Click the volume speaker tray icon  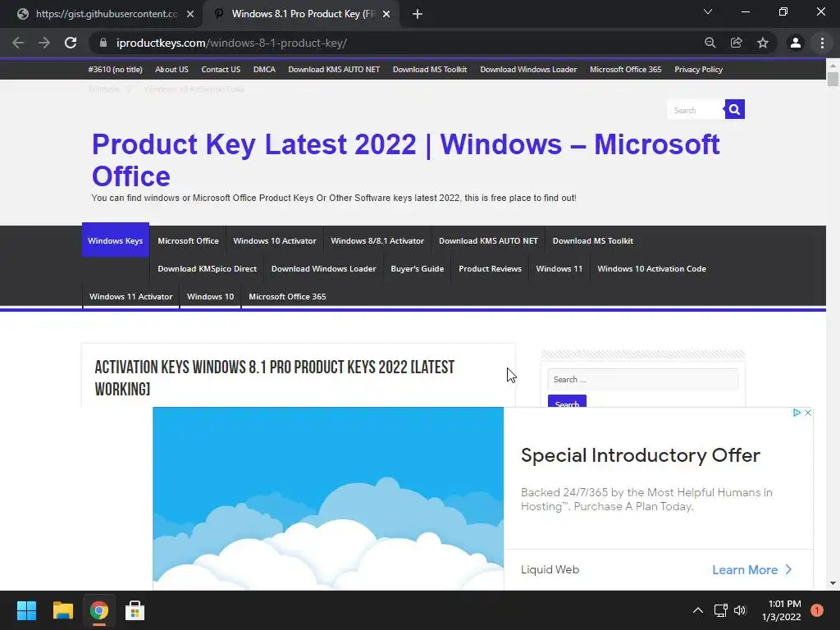point(740,610)
